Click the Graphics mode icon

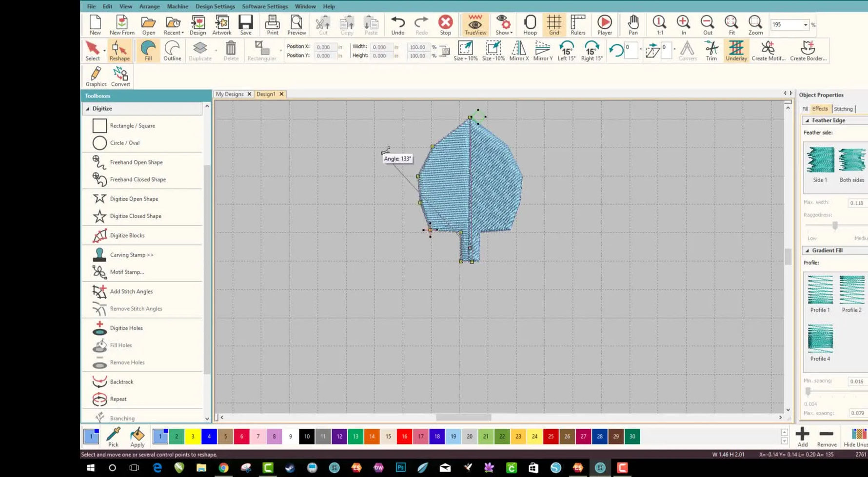tap(96, 76)
